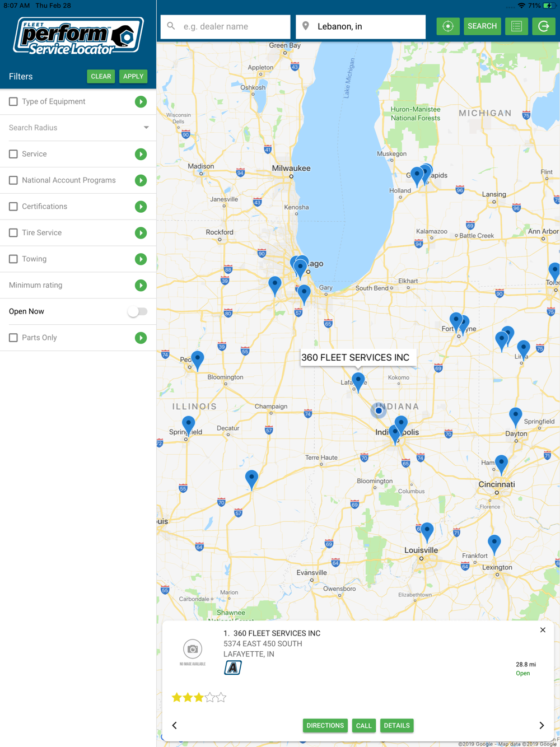Expand Certifications filter options

(141, 207)
